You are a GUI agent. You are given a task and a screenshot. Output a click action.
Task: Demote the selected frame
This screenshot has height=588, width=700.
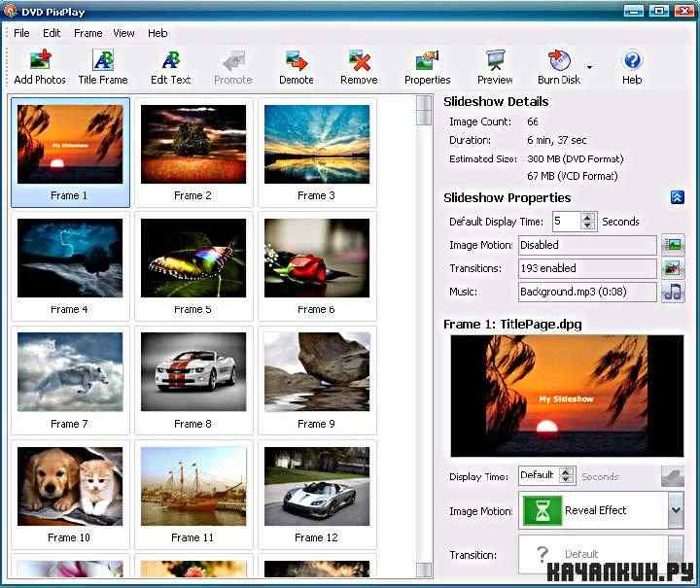point(297,67)
